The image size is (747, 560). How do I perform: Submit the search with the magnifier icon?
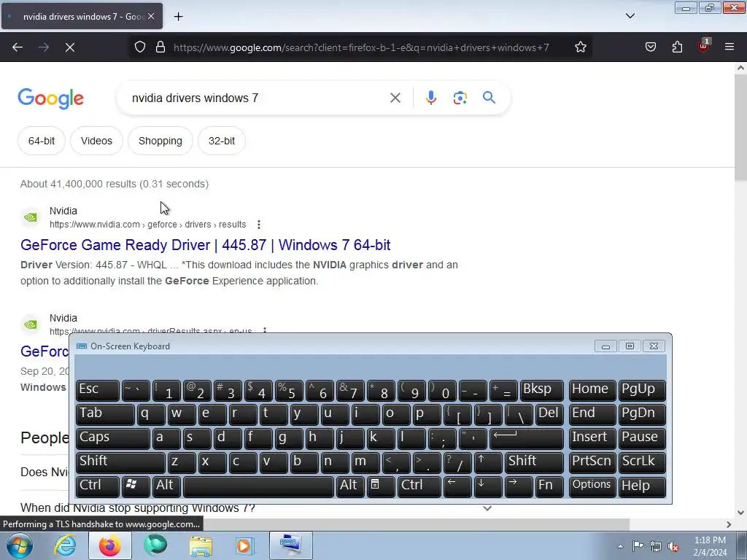coord(489,98)
